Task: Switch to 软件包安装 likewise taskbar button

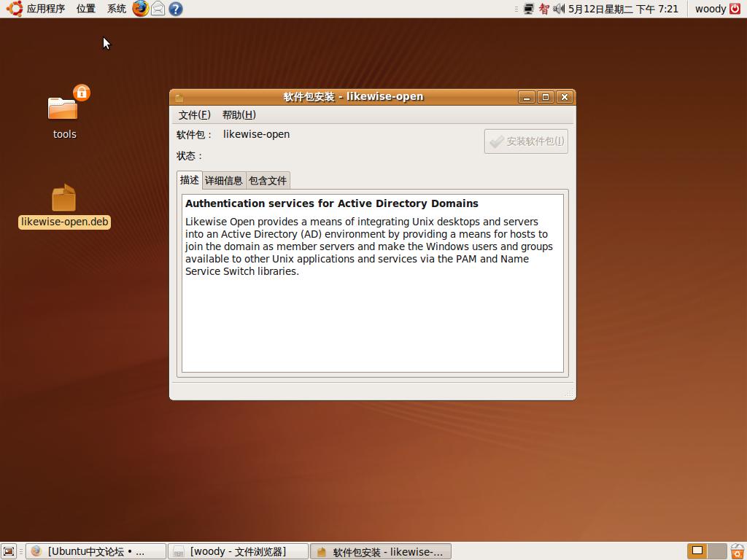Action: click(x=381, y=551)
